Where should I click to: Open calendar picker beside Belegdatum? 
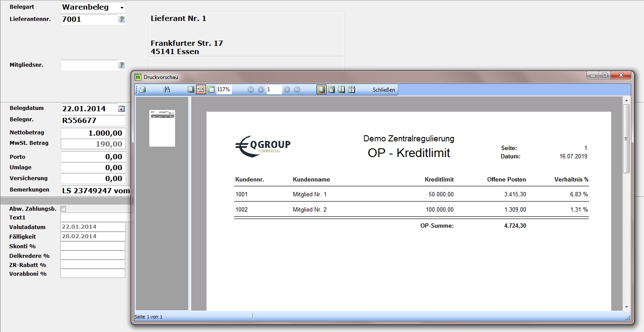pyautogui.click(x=122, y=109)
